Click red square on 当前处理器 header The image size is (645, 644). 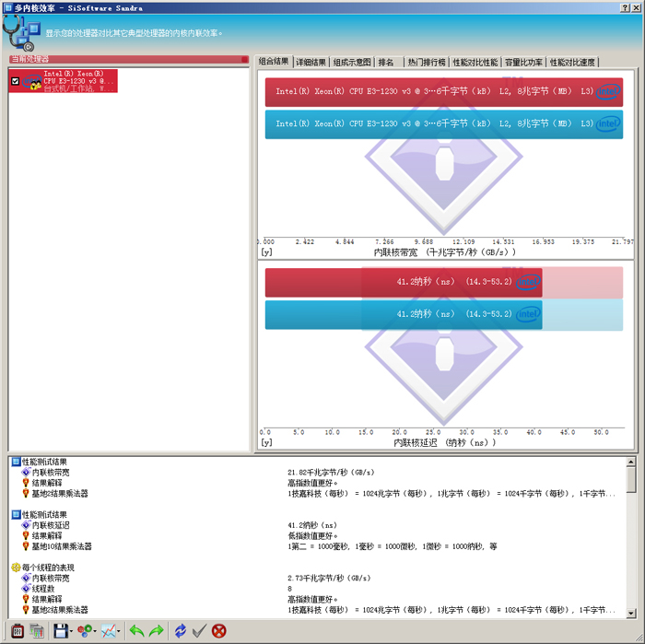point(245,60)
